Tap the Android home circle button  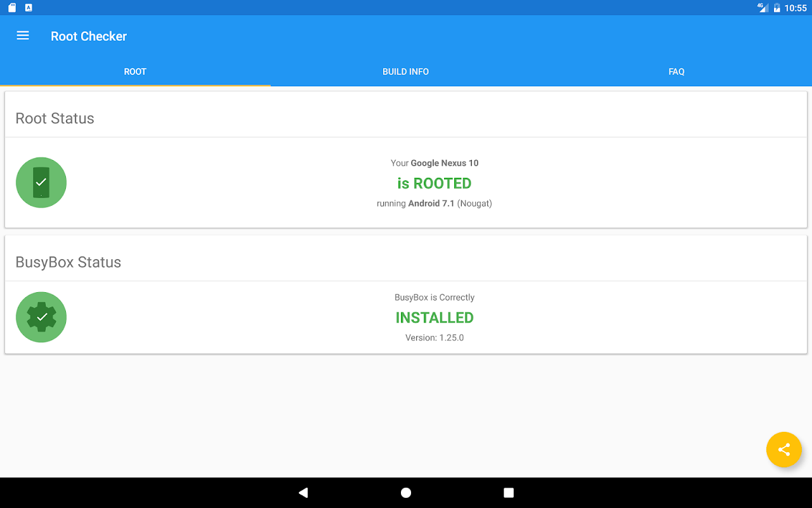(406, 493)
